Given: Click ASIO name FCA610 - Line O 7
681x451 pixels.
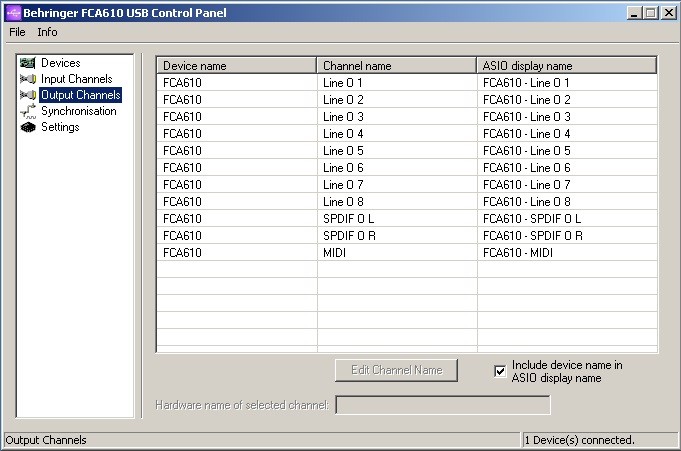Looking at the screenshot, I should tap(567, 184).
